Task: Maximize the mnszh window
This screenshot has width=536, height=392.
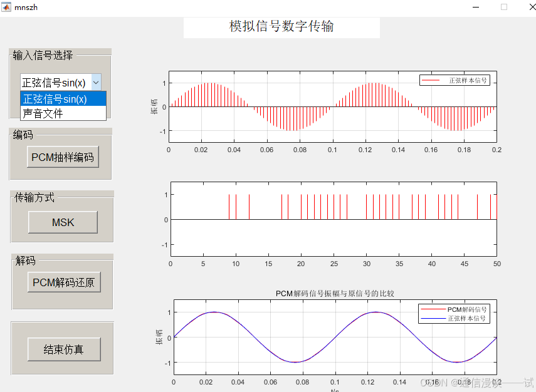Action: (x=504, y=7)
